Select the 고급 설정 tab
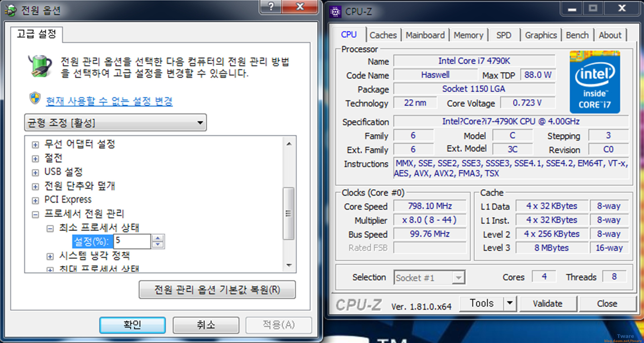The width and height of the screenshot is (644, 343). (x=37, y=34)
